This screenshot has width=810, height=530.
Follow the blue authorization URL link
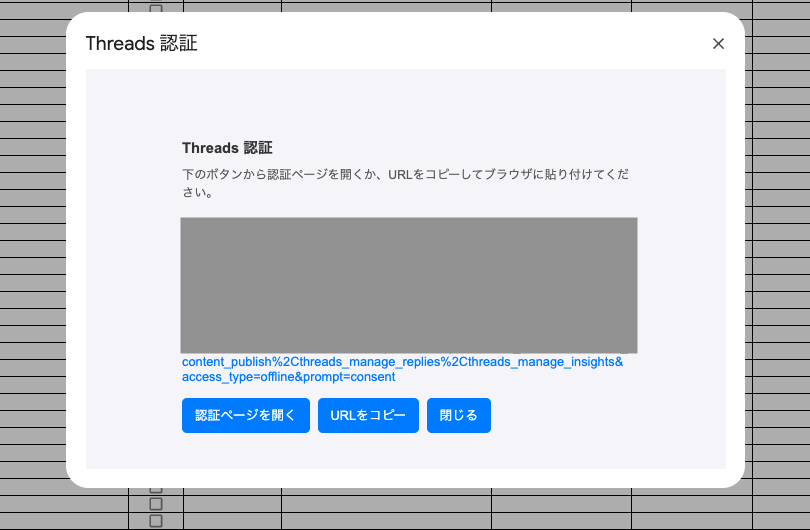402,369
